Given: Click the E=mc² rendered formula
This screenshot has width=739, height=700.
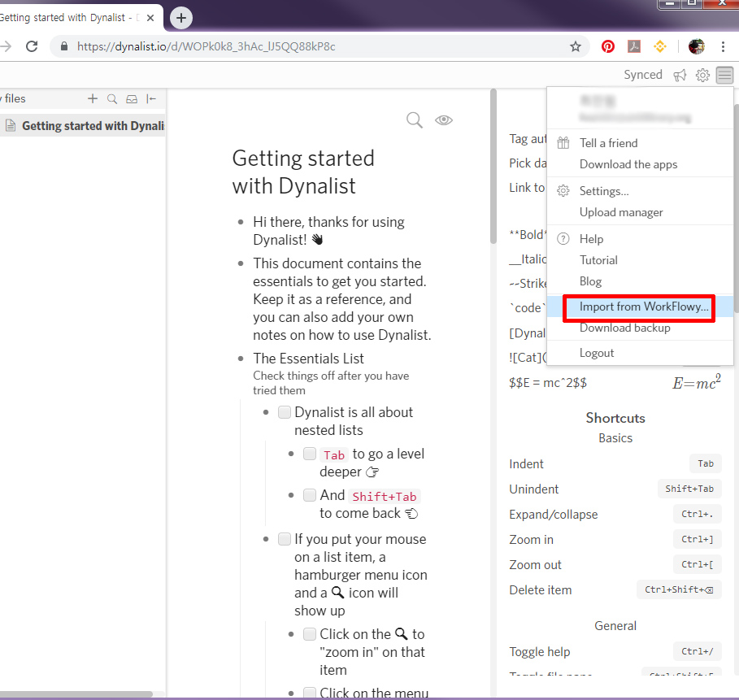Looking at the screenshot, I should 696,382.
